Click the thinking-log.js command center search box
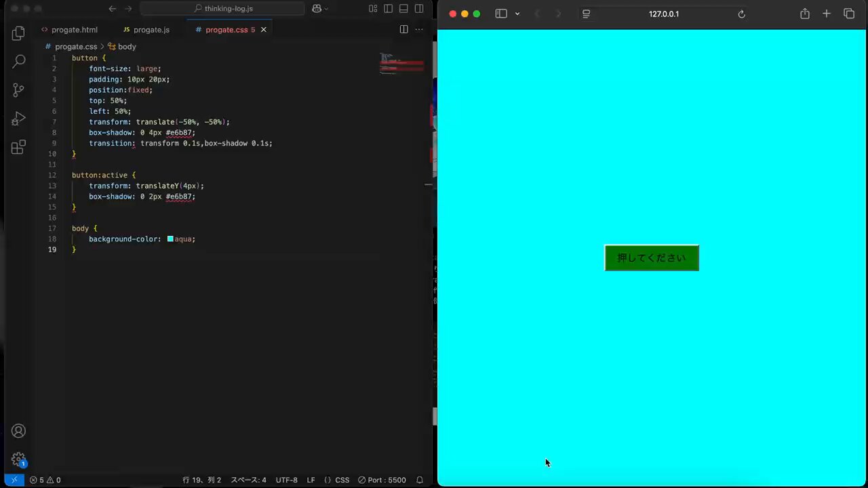The width and height of the screenshot is (868, 488). [222, 9]
